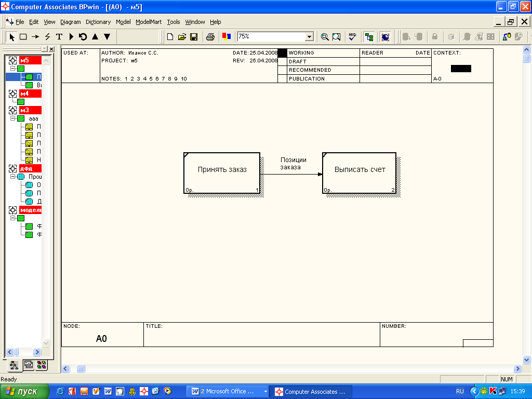Click the Go to Parent Diagram triangle
Image resolution: width=532 pixels, height=399 pixels.
[95, 37]
